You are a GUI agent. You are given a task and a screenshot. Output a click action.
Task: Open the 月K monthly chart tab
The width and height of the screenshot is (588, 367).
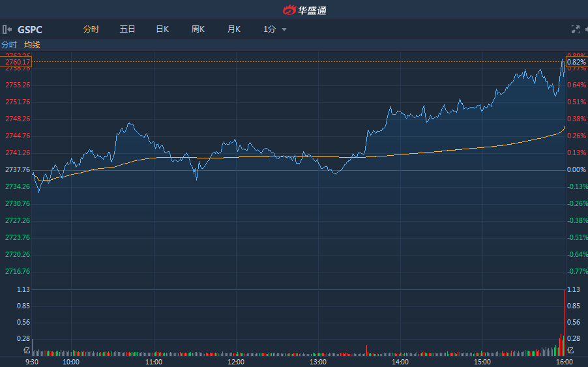[x=234, y=29]
